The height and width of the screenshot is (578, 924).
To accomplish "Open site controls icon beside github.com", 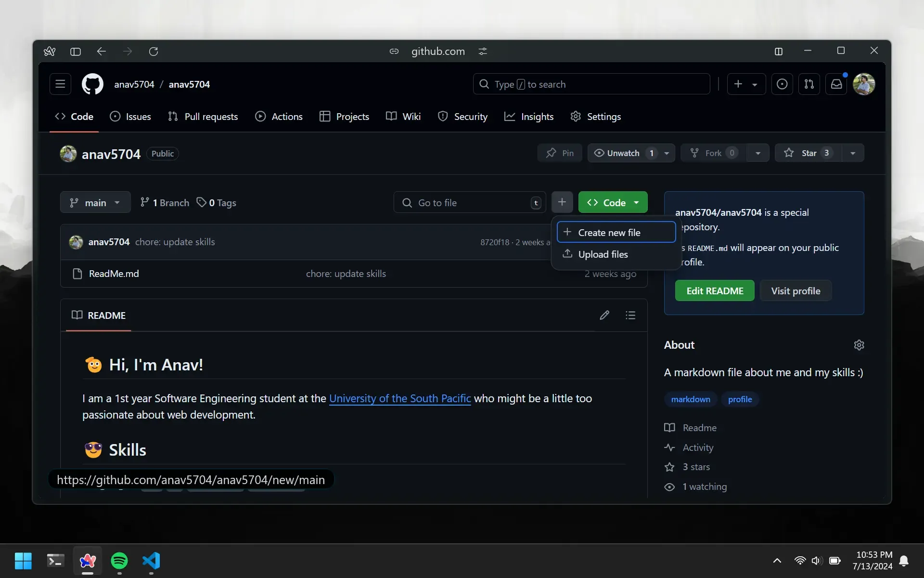I will (483, 52).
